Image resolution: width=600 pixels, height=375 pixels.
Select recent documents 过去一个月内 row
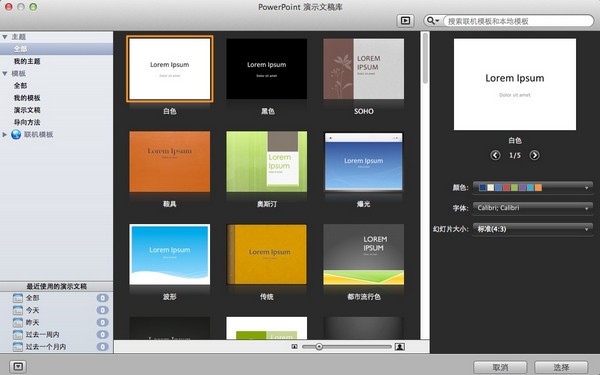point(56,347)
